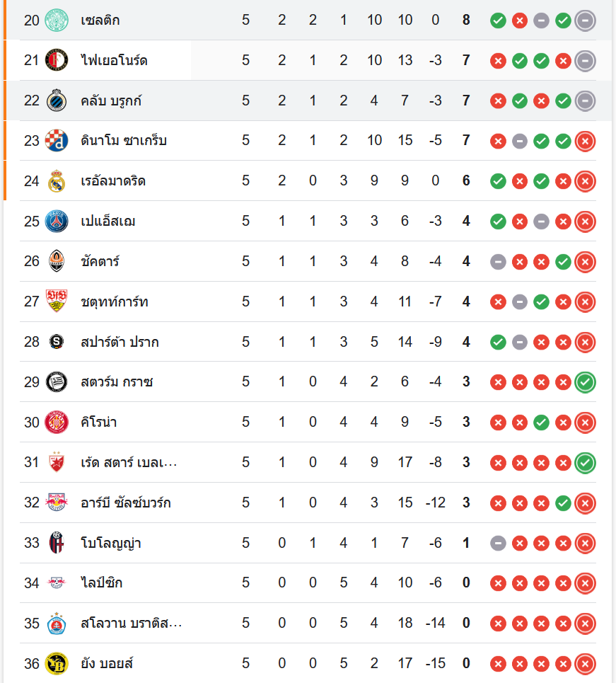The width and height of the screenshot is (616, 683).
Task: Click the circled grey draw icon for Celtic
Action: tap(585, 21)
